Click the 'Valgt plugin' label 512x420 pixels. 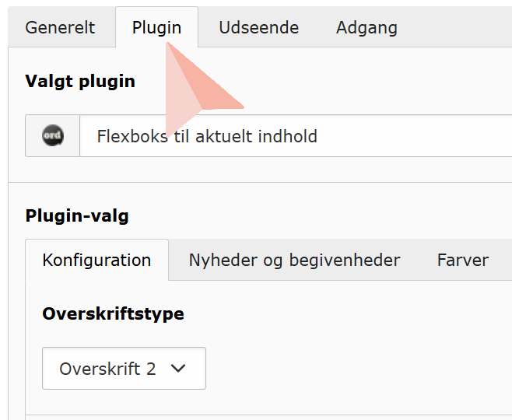(80, 81)
